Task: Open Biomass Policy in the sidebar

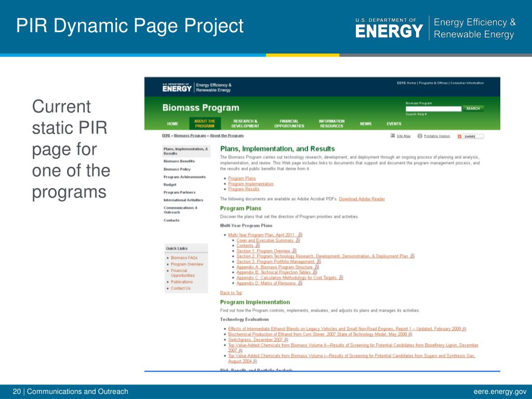Action: [177, 169]
